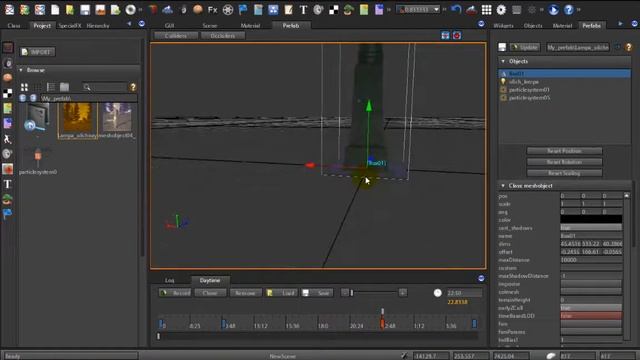Select the particlesystem01 row in Objects list
Screen dimensions: 640x360
(x=564, y=89)
